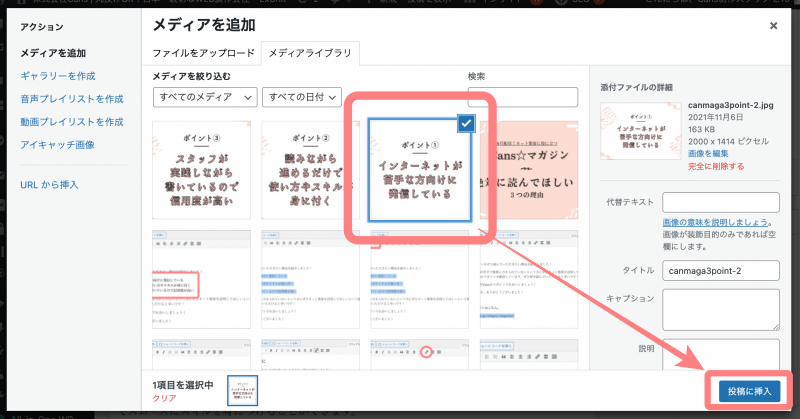Select the ポイント② image thumbnail
The width and height of the screenshot is (800, 419).
click(x=311, y=170)
